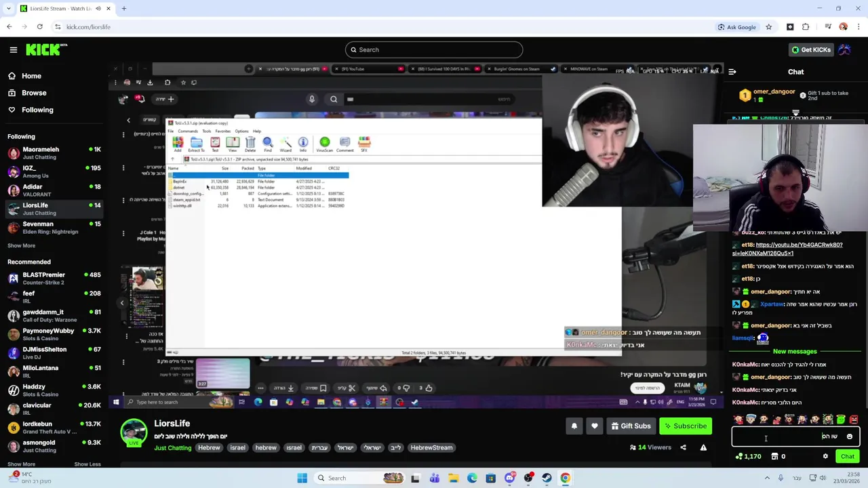View site information icon in address bar

(x=58, y=27)
